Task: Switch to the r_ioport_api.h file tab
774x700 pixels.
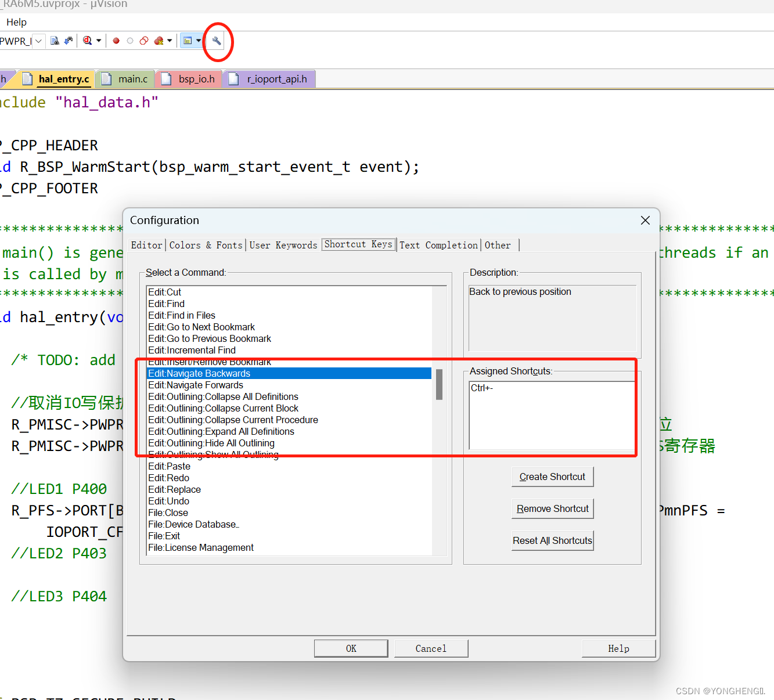Action: click(269, 79)
